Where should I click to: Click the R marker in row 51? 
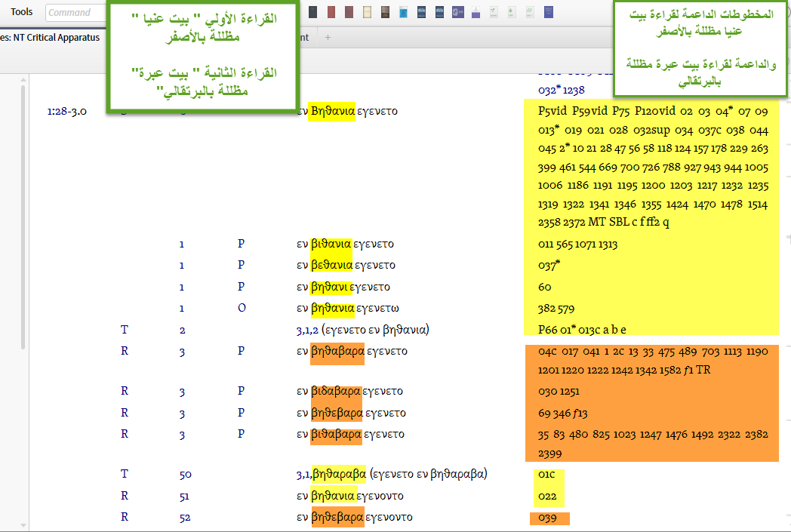(125, 497)
